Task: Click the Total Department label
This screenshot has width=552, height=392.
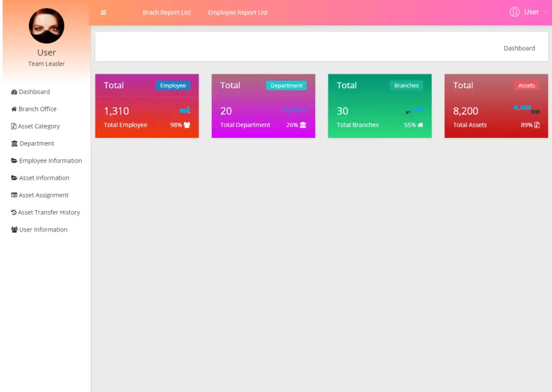Action: (245, 125)
